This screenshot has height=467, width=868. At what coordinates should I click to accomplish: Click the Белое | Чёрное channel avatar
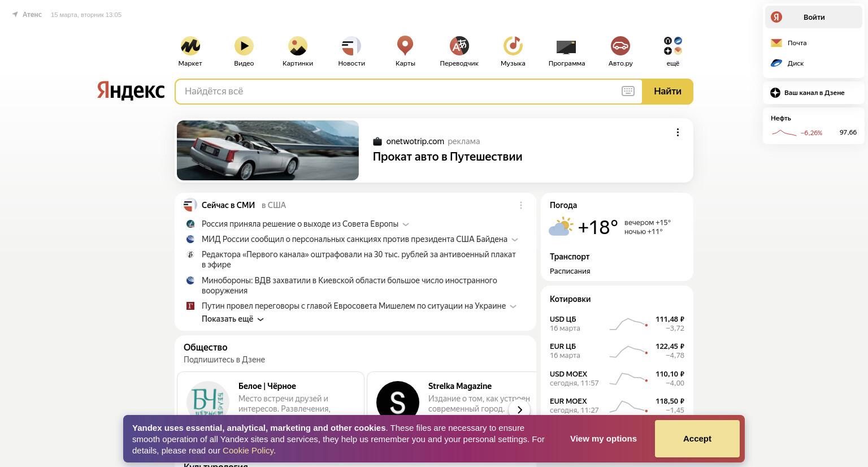[x=207, y=401]
